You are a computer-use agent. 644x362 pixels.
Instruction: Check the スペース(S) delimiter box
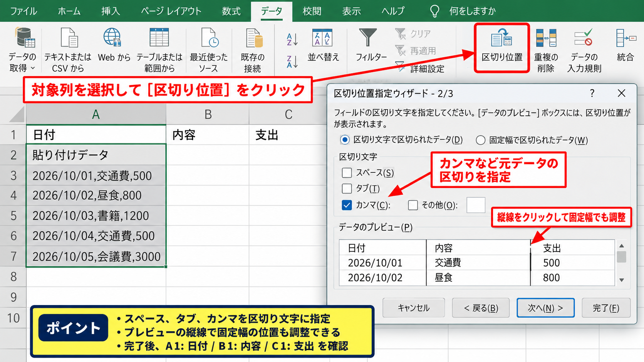coord(347,173)
